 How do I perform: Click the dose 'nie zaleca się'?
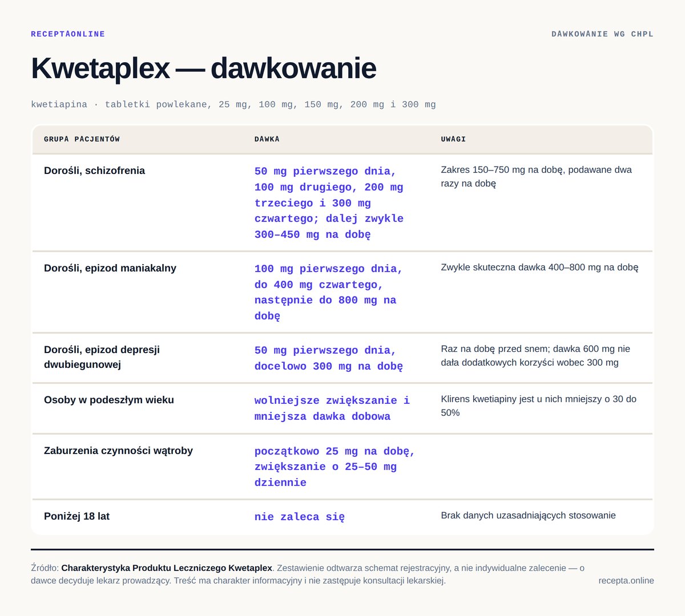[300, 517]
